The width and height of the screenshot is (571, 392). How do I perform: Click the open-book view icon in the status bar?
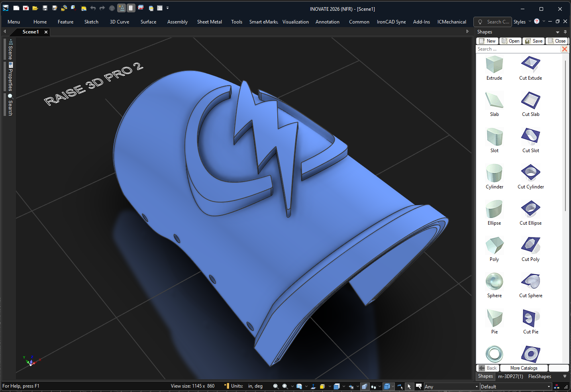click(x=299, y=386)
